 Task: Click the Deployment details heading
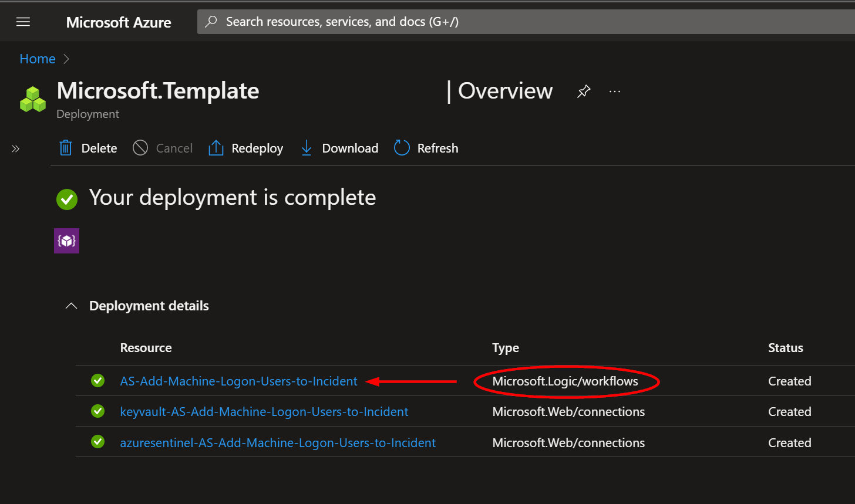tap(149, 306)
